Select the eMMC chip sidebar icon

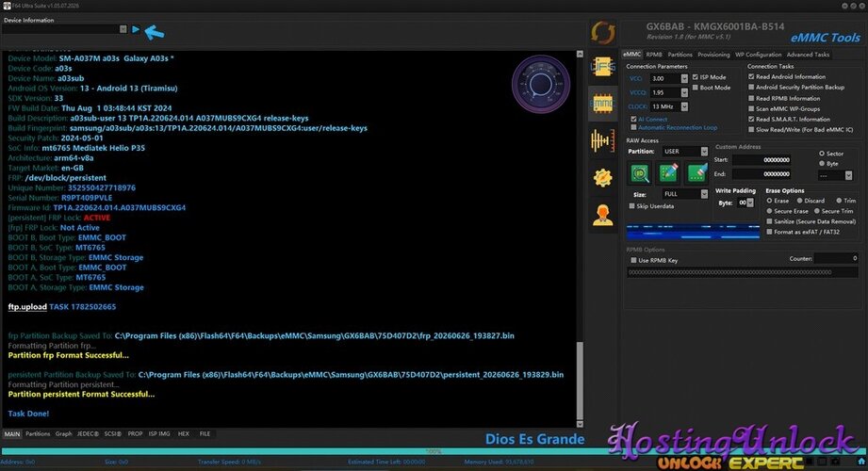tap(602, 104)
